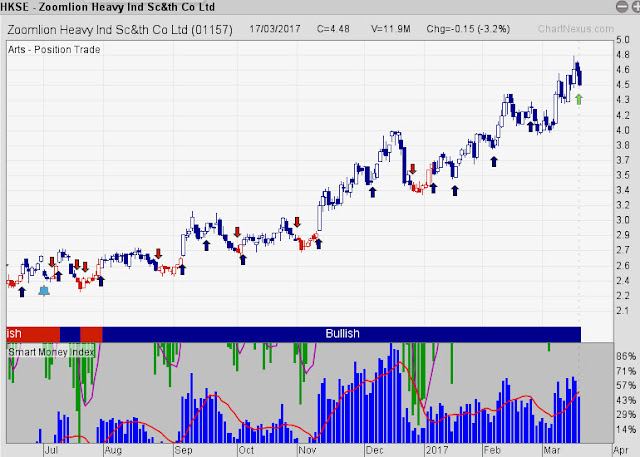
Task: Click the short blue segment between red bars
Action: [70, 334]
